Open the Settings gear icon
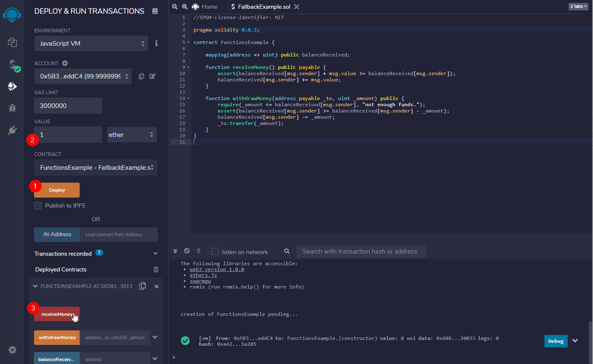This screenshot has width=593, height=364. coord(12,350)
